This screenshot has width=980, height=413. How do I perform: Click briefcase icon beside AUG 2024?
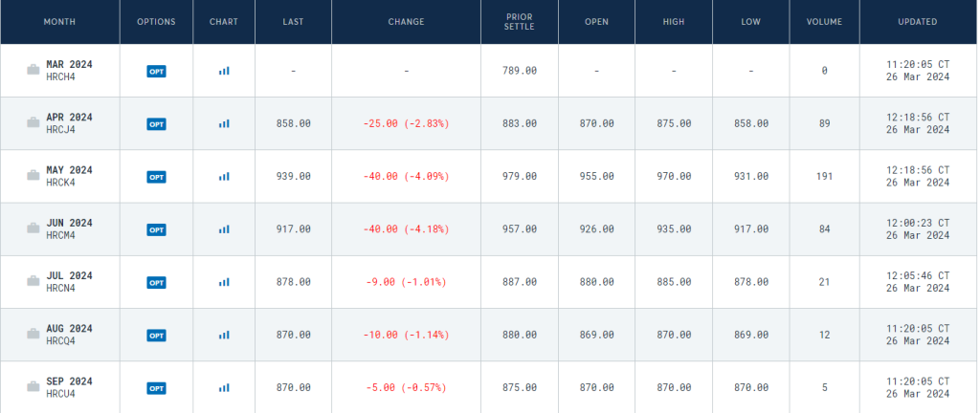tap(33, 335)
